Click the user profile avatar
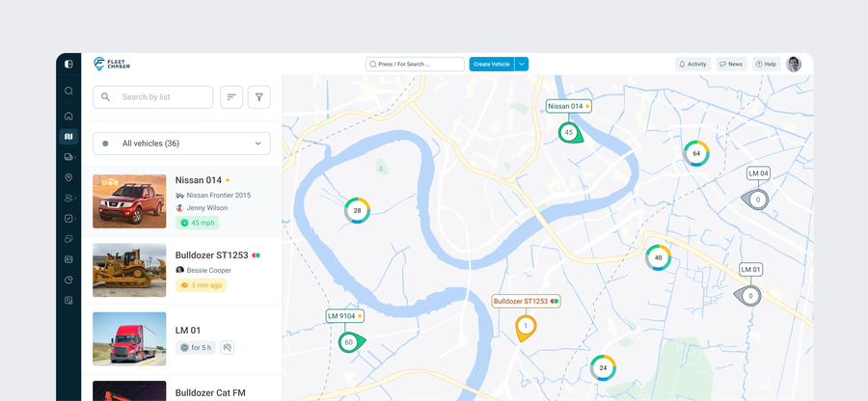The height and width of the screenshot is (401, 868). [x=794, y=65]
